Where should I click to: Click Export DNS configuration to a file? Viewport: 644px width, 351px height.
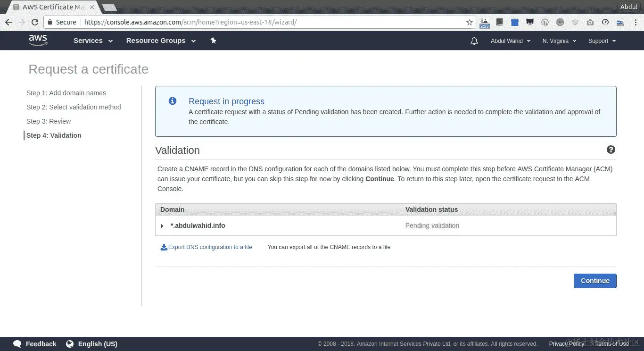210,247
